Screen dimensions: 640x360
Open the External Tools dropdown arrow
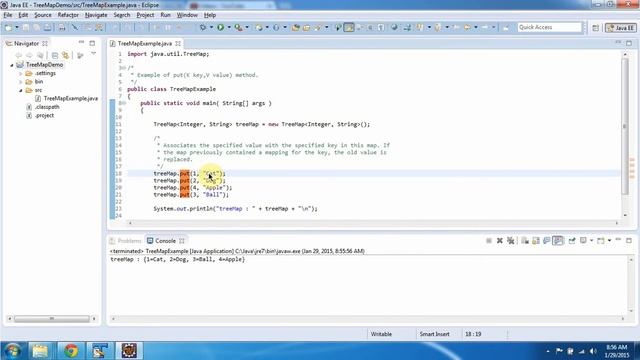pyautogui.click(x=247, y=27)
